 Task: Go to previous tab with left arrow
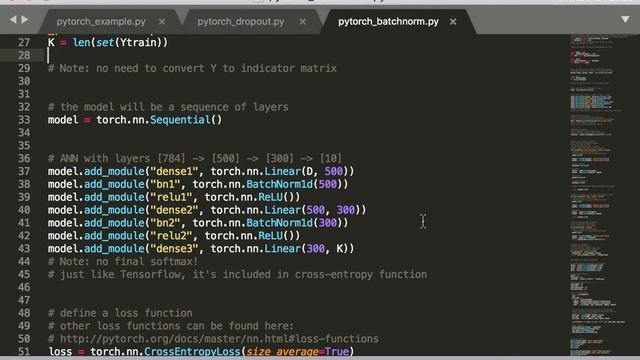coord(13,19)
